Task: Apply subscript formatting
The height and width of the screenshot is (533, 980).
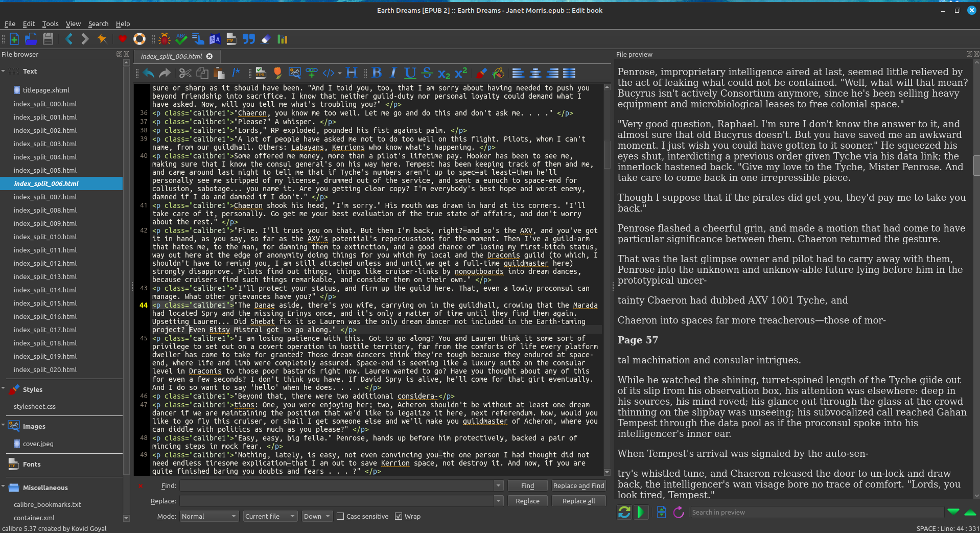Action: pyautogui.click(x=444, y=73)
